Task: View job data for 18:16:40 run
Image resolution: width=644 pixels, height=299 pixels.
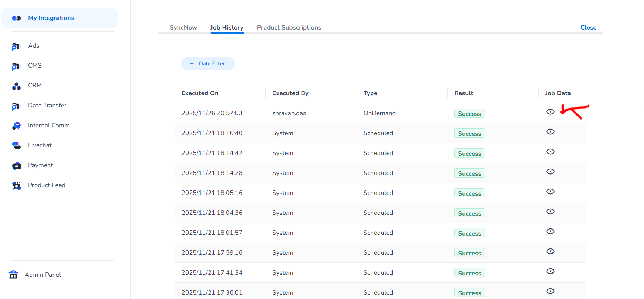Action: (550, 132)
